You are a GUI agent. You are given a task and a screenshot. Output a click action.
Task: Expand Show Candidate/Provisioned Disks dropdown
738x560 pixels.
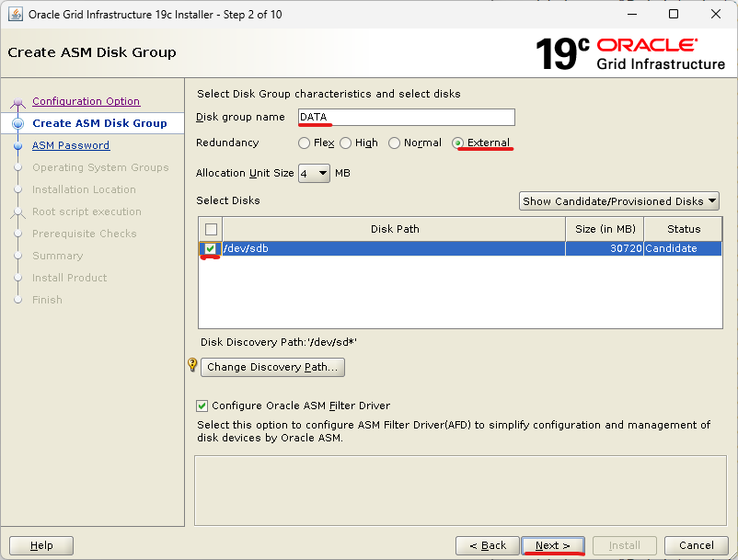pyautogui.click(x=618, y=201)
